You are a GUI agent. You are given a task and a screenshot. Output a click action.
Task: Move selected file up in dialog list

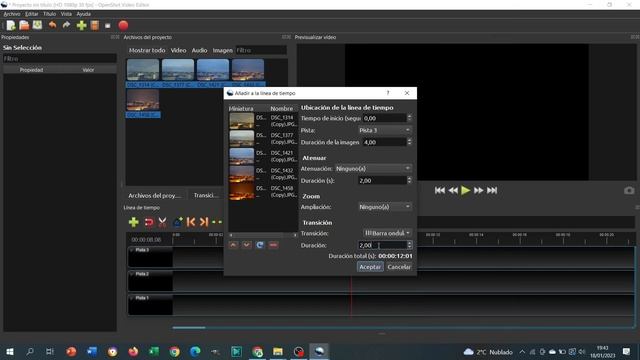[233, 245]
